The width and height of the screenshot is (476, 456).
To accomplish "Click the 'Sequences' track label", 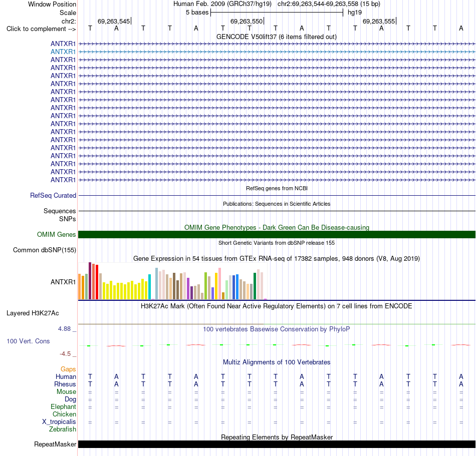I will [60, 211].
